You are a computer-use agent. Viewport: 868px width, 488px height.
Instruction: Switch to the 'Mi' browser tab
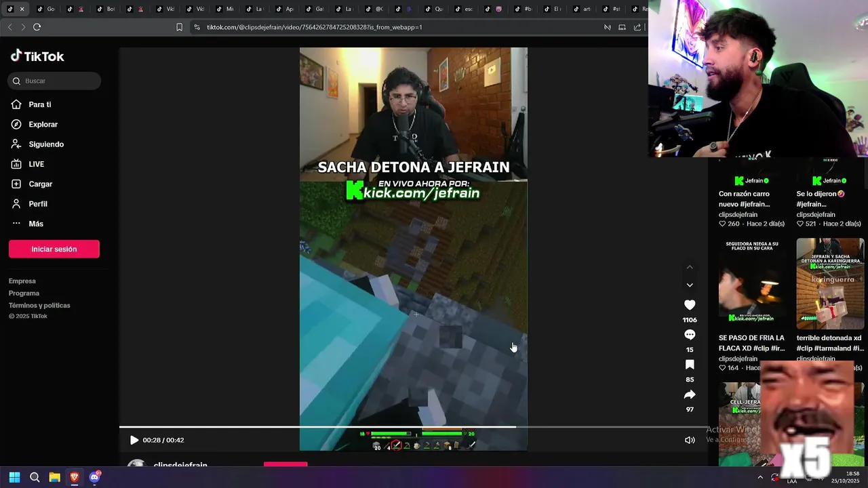tap(225, 9)
